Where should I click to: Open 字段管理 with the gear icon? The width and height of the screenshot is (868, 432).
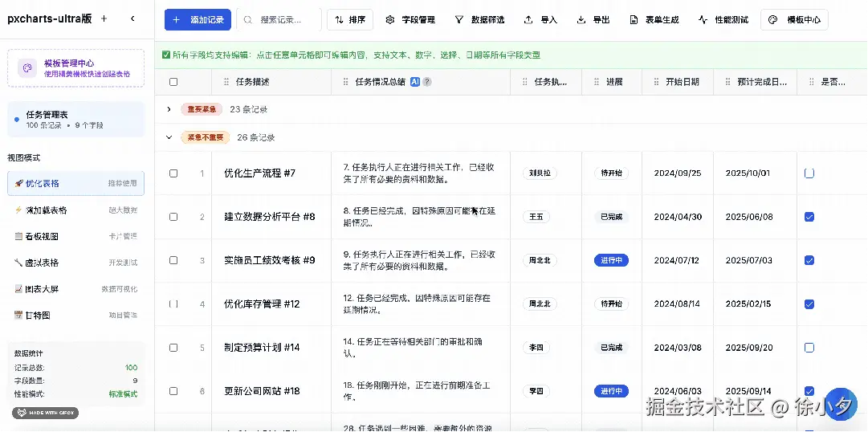click(x=410, y=20)
